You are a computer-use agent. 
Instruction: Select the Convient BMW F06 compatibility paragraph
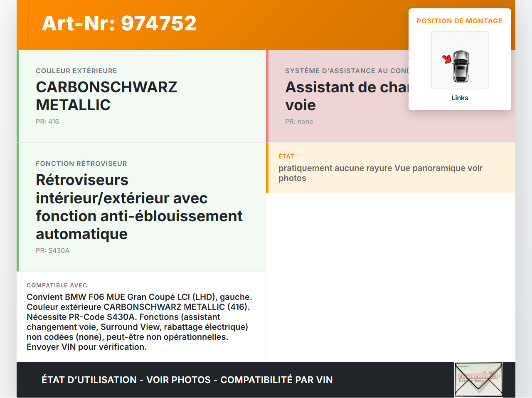[140, 322]
